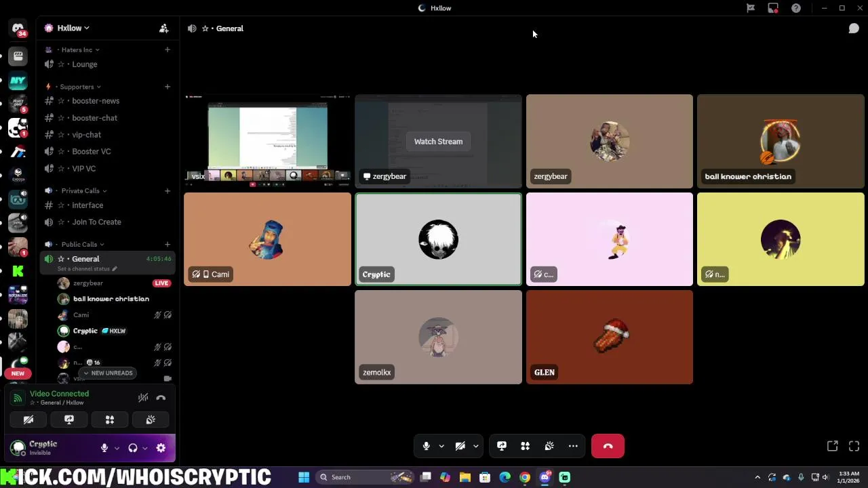The width and height of the screenshot is (868, 488).
Task: Share screen from the sidebar voice panel
Action: click(x=69, y=420)
